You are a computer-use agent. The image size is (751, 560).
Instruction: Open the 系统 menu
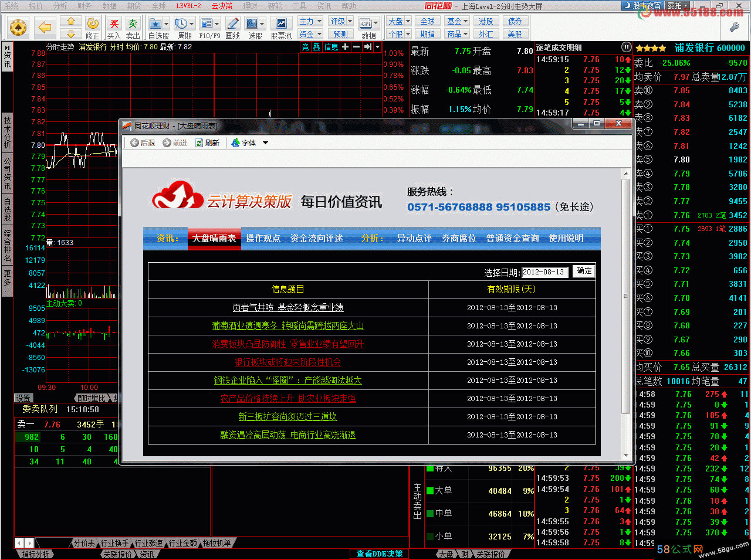(x=11, y=6)
